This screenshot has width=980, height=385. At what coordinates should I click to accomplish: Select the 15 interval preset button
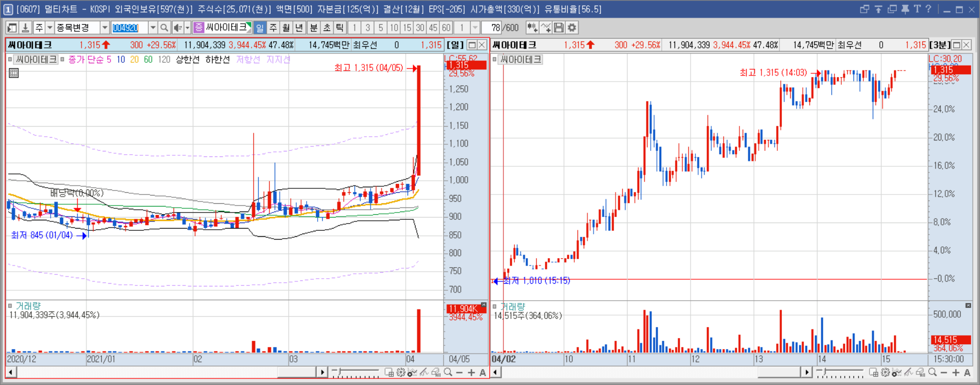[407, 28]
